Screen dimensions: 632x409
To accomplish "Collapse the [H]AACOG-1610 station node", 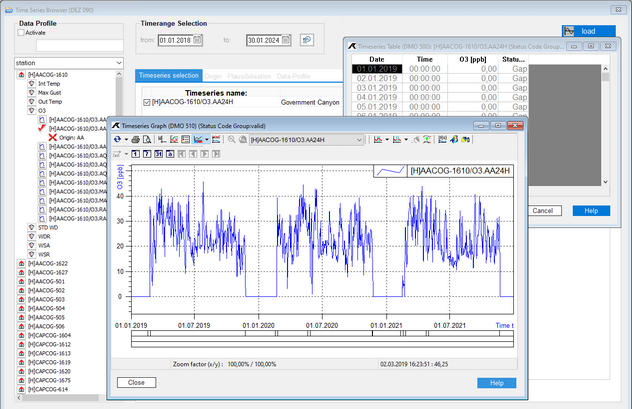I will point(21,75).
